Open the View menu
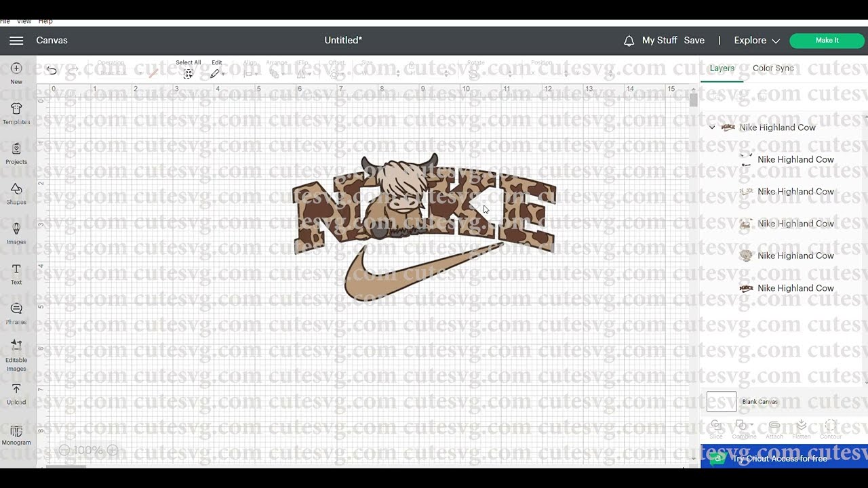 click(x=24, y=22)
